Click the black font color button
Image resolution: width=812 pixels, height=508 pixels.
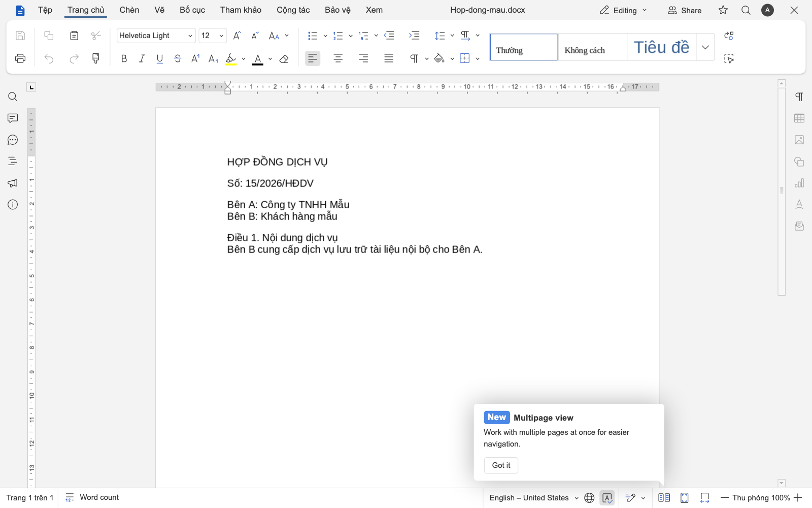click(258, 59)
